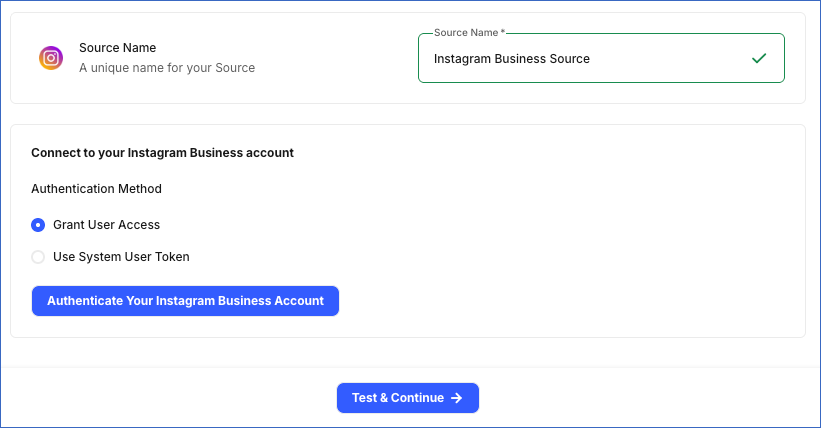Click the Instagram logo icon
This screenshot has width=821, height=428.
[x=51, y=58]
